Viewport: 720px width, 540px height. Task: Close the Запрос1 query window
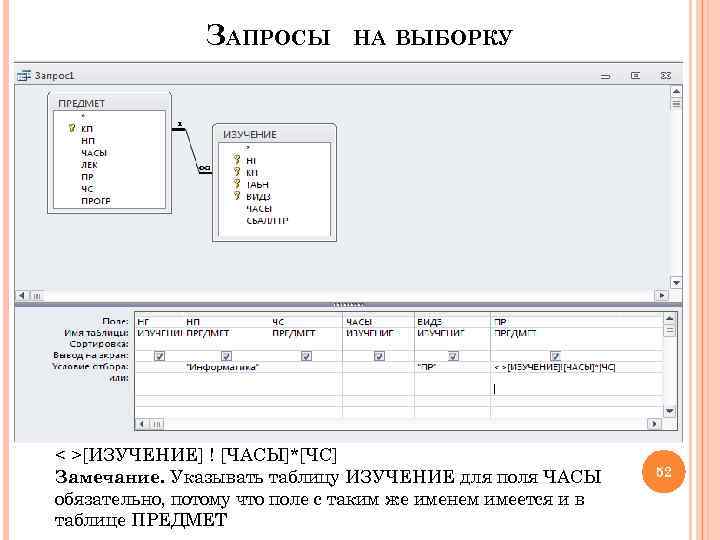[x=666, y=75]
